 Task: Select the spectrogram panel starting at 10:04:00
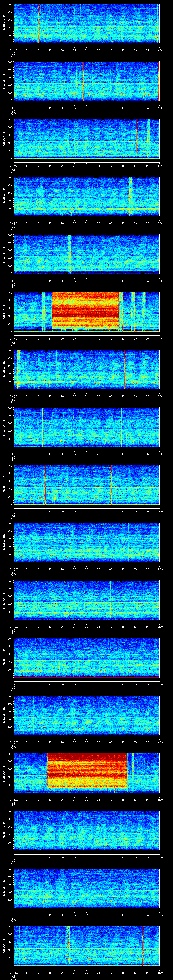pyautogui.click(x=87, y=197)
